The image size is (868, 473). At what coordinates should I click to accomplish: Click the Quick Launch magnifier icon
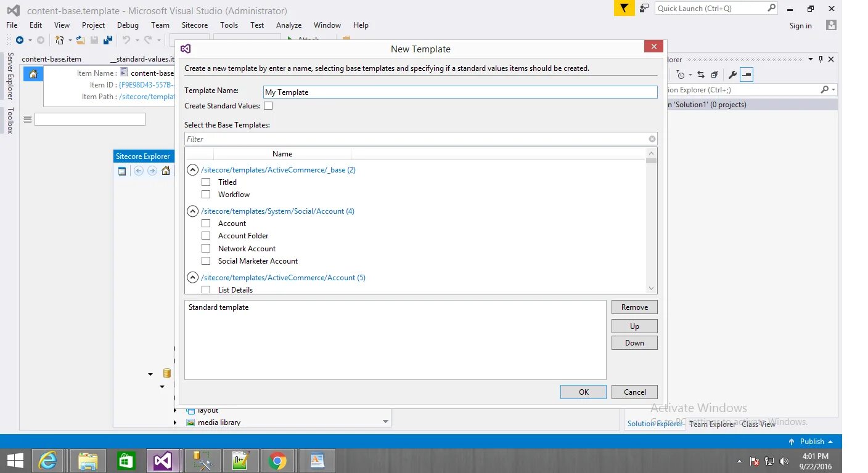pos(771,8)
